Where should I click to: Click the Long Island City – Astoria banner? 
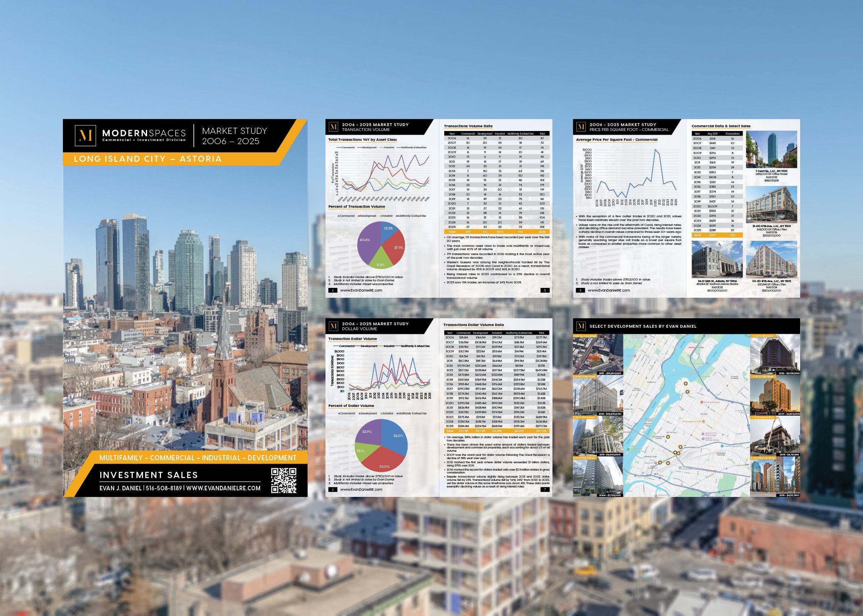pos(148,159)
